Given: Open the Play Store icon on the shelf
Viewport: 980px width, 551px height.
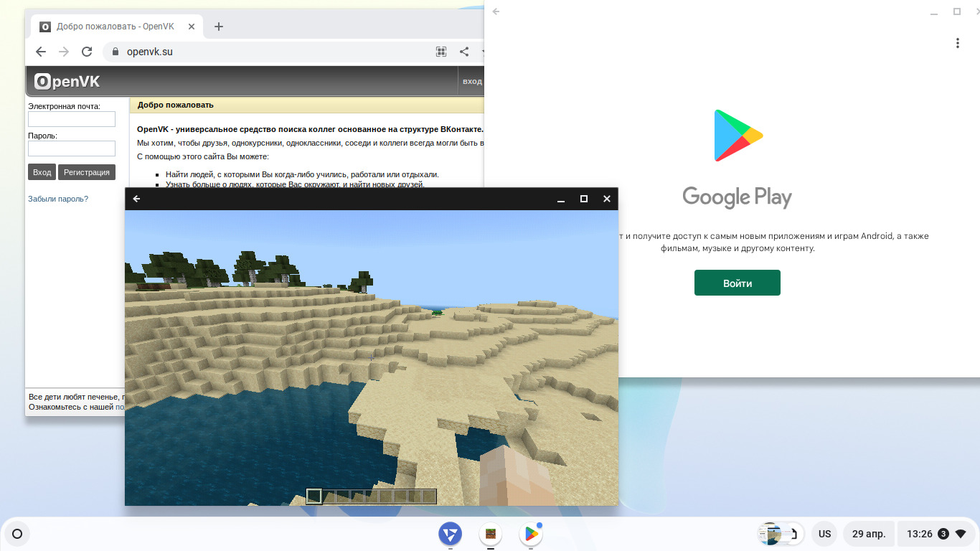Looking at the screenshot, I should pyautogui.click(x=531, y=534).
